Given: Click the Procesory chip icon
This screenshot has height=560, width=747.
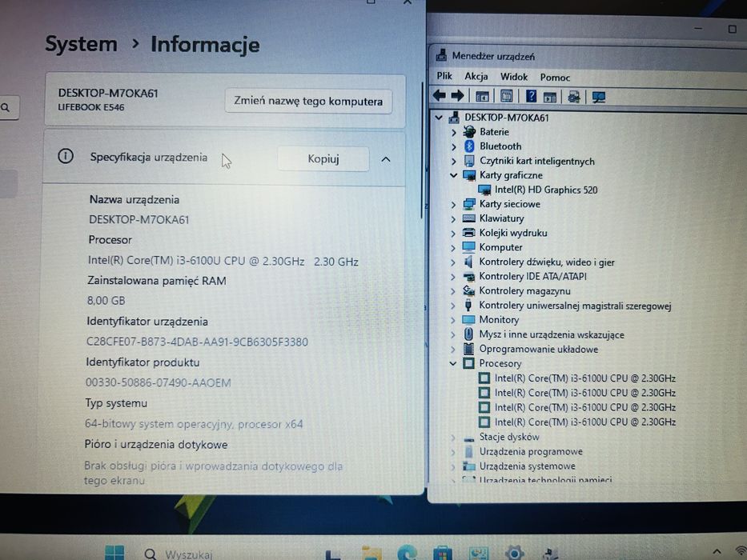Looking at the screenshot, I should 469,363.
